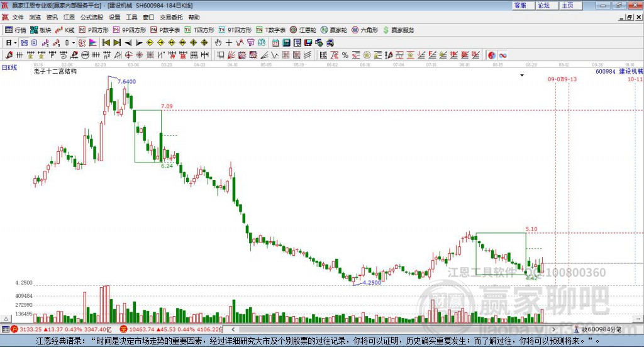Select the zigzag wave line tool
Image resolution: width=644 pixels, height=347 pixels.
(x=275, y=55)
